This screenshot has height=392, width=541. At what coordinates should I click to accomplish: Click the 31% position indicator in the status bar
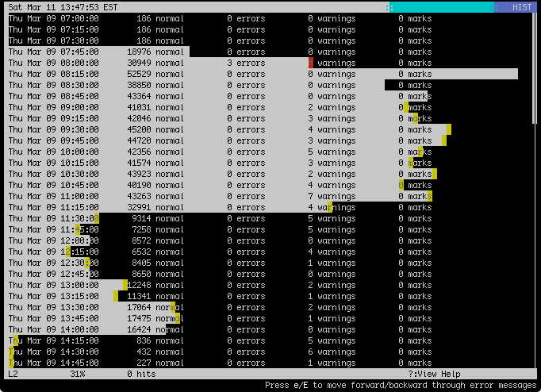point(78,374)
